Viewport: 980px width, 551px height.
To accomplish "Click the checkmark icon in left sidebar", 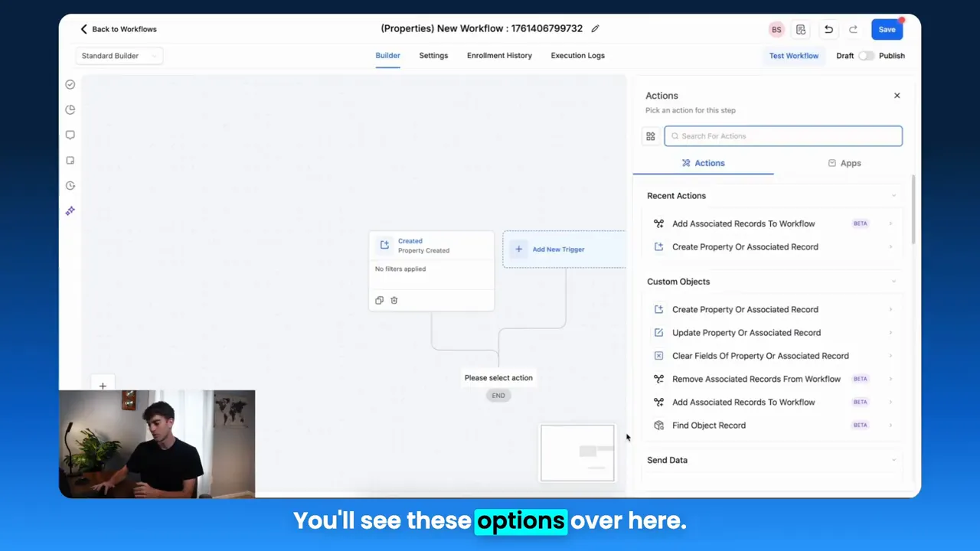I will tap(70, 85).
